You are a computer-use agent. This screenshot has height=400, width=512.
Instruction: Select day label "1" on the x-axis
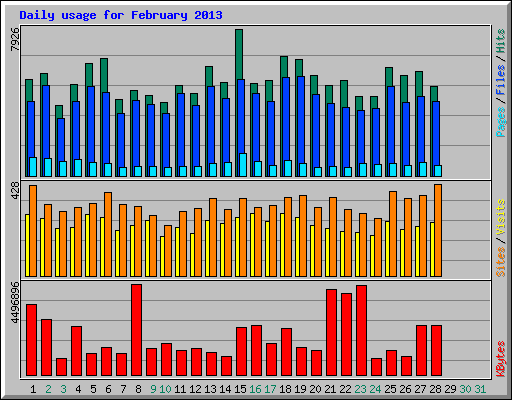point(33,389)
